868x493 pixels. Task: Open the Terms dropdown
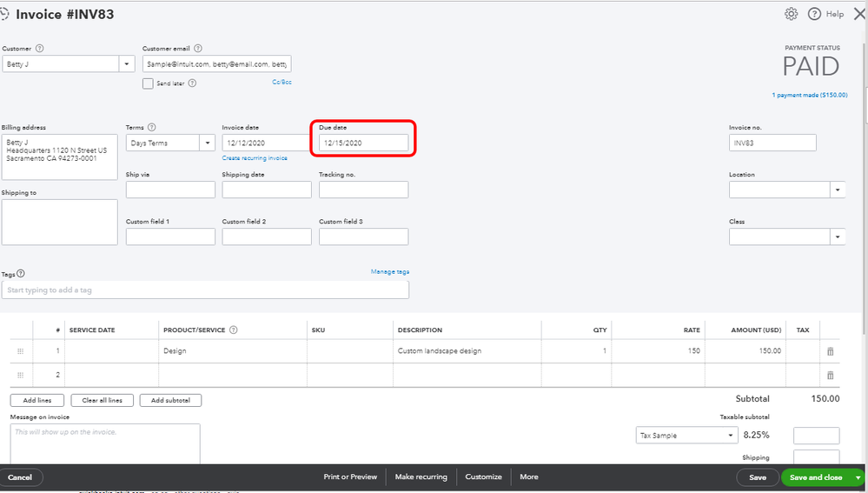[x=208, y=143]
